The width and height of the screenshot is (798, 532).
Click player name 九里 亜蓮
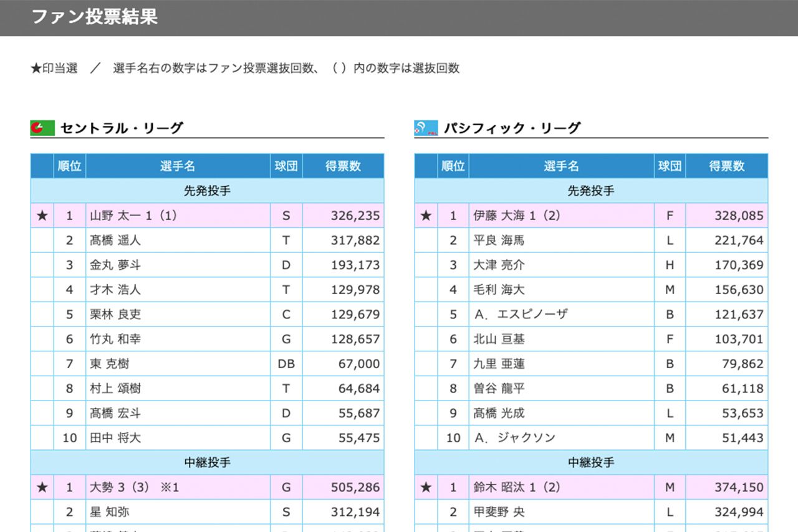(x=499, y=363)
